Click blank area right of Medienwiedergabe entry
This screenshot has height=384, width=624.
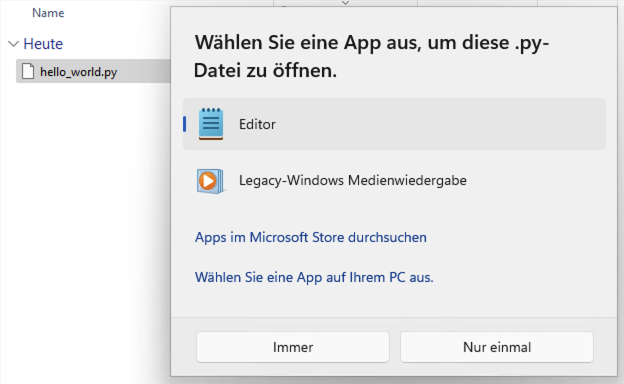(x=535, y=180)
